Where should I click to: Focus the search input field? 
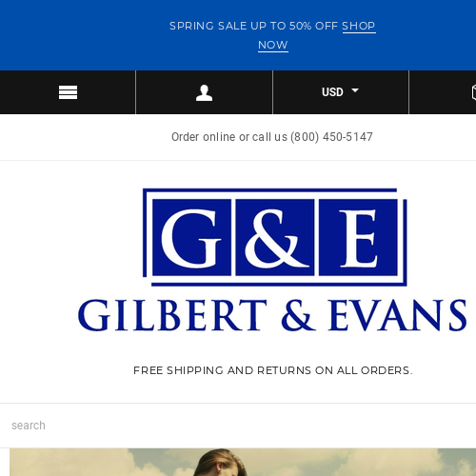(238, 426)
